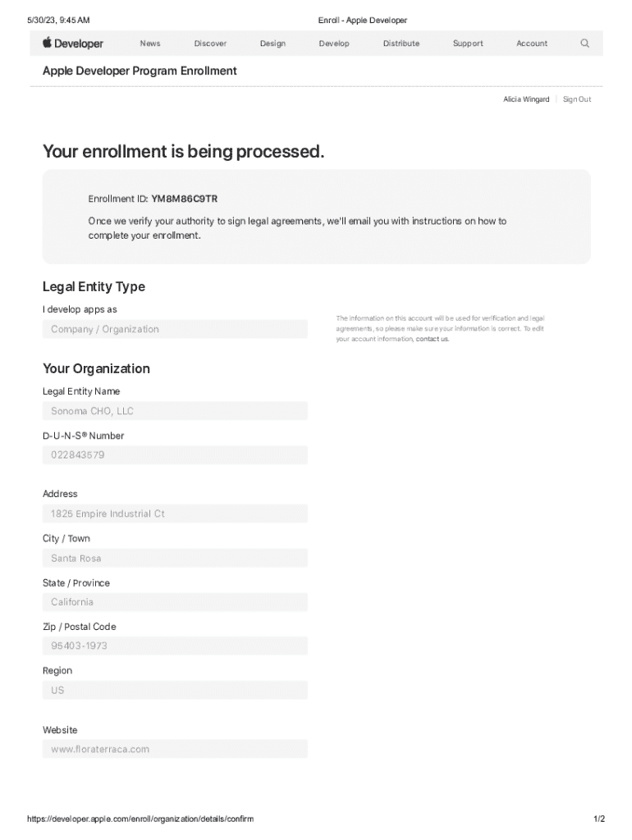This screenshot has height=840, width=632.
Task: Open the State / Province California field
Action: pos(175,602)
